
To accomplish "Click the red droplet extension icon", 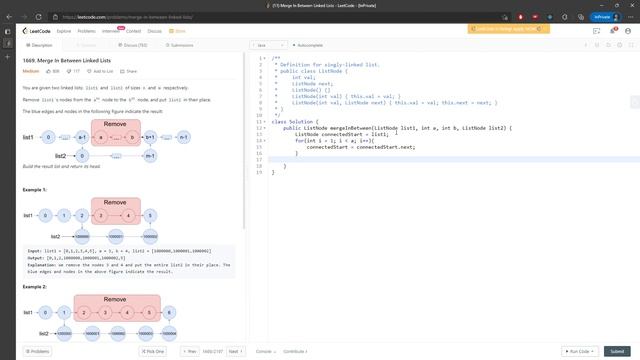I will tap(520, 17).
